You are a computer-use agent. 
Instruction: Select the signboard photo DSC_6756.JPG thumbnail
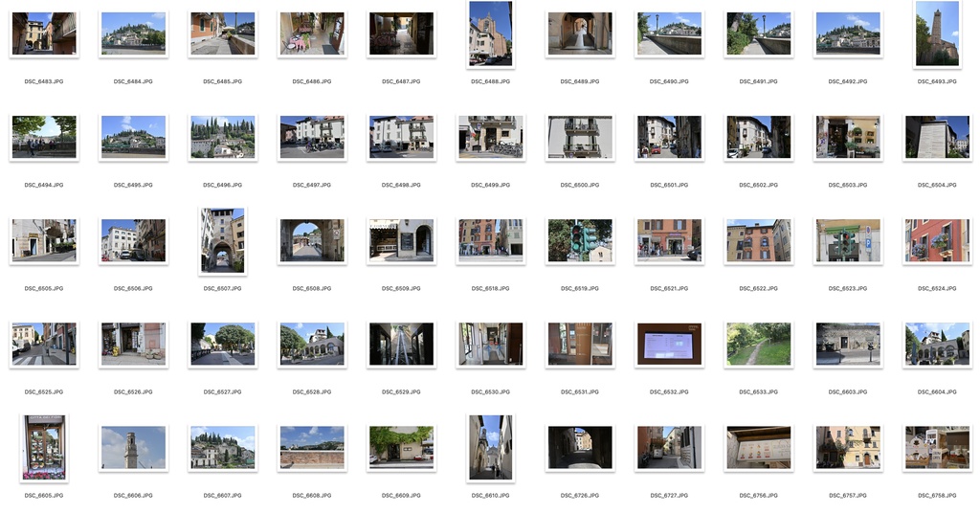tap(758, 447)
